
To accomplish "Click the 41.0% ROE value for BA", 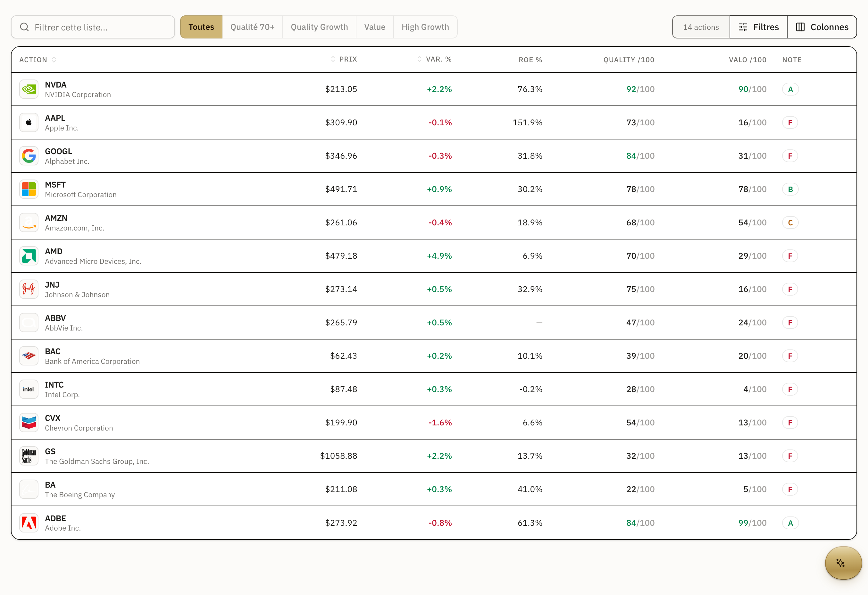I will (x=530, y=489).
